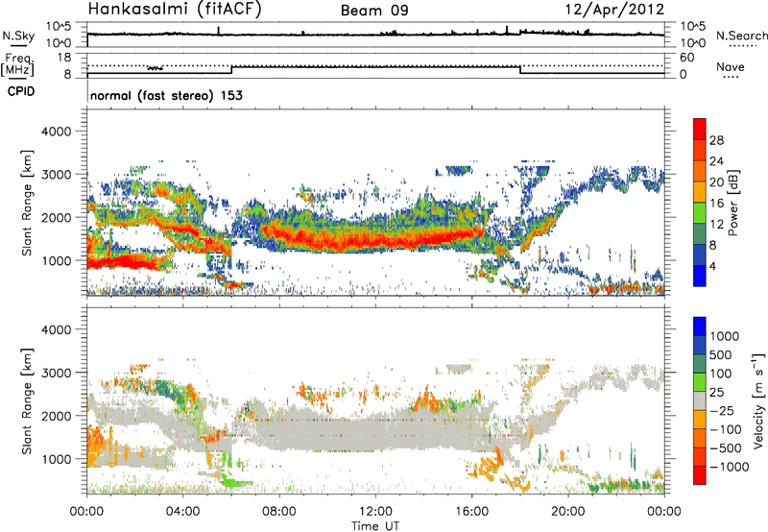Click the '-1000' velocity colorbar value
Image resolution: width=768 pixels, height=532 pixels.
click(730, 467)
